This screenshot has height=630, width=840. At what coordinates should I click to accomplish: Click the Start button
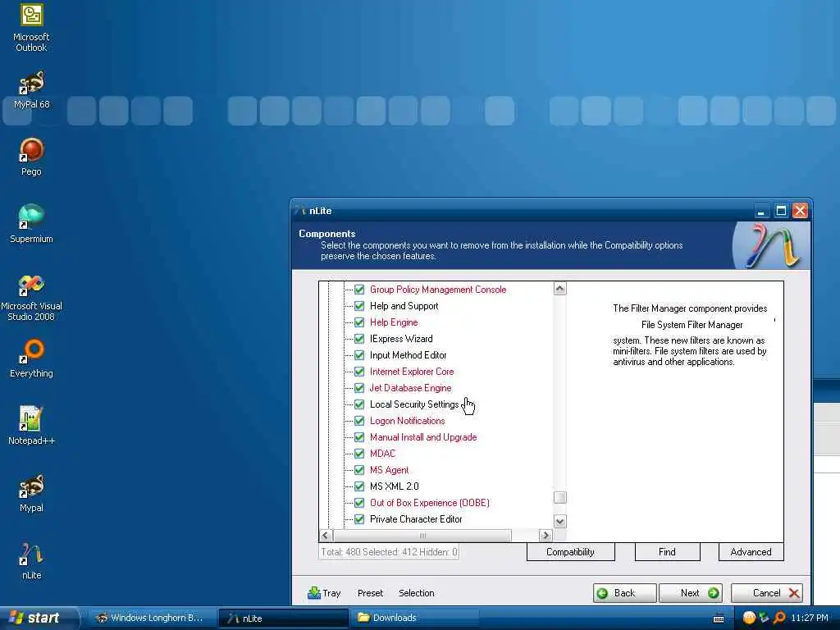(x=38, y=618)
